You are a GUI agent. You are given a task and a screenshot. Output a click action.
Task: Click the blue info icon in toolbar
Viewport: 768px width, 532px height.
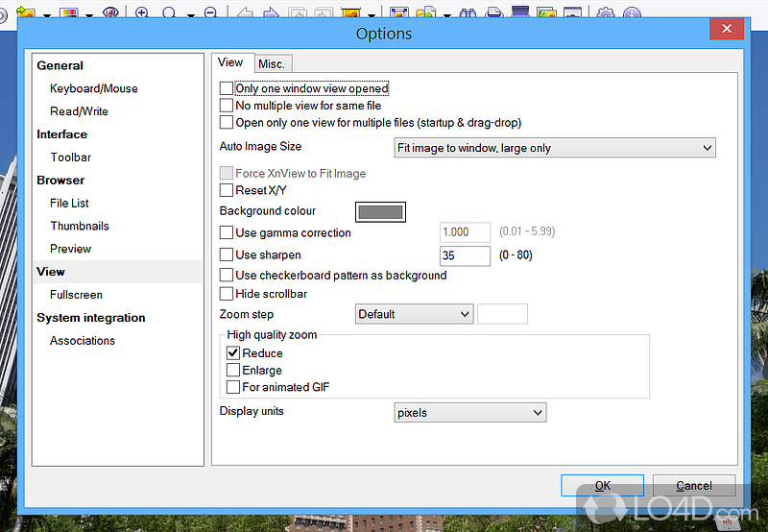tap(632, 12)
